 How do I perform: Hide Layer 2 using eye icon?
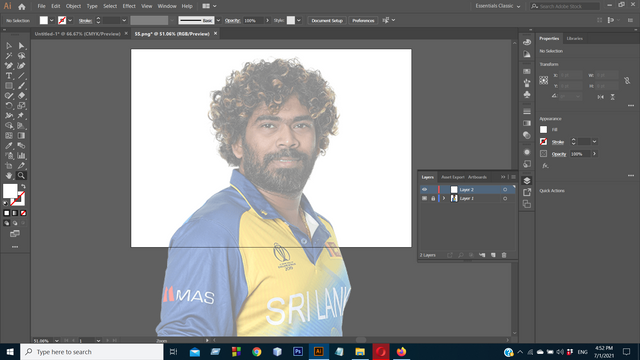[424, 189]
